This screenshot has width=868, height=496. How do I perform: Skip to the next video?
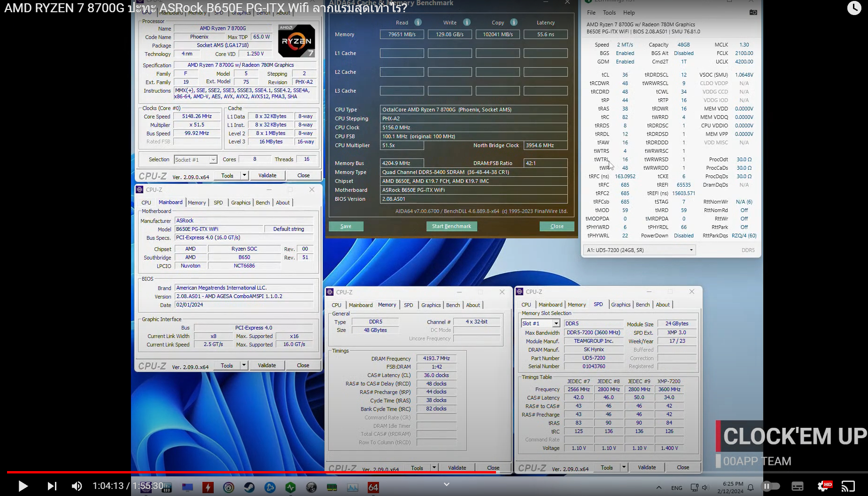tap(52, 486)
